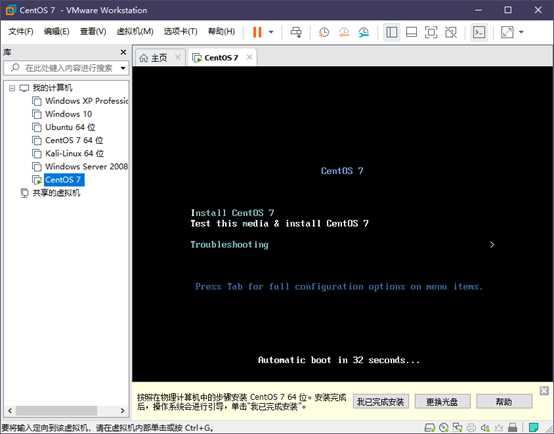Viewport: 554px width, 434px height.
Task: Select CentOS 7 64 位 virtual machine
Action: click(74, 140)
